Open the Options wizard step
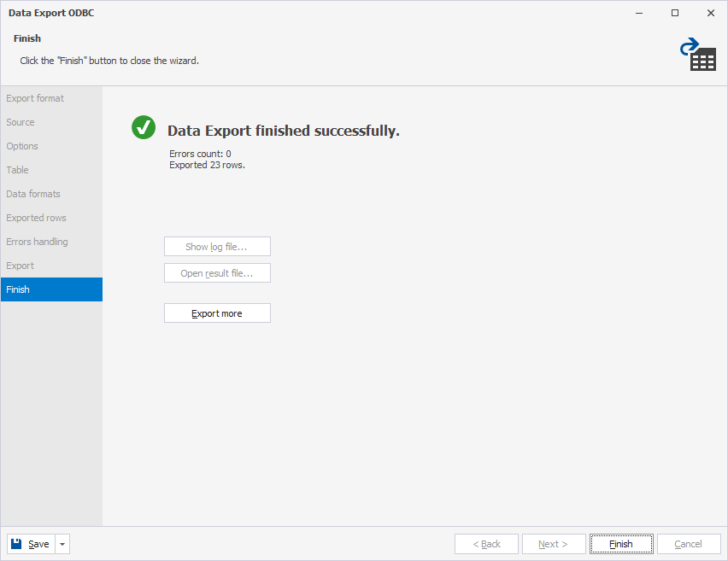This screenshot has width=728, height=561. click(x=22, y=146)
